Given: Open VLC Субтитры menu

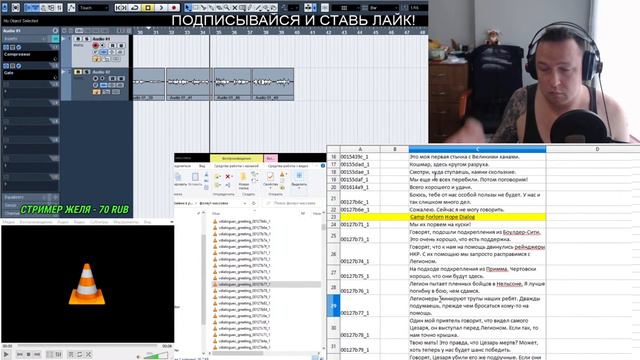Looking at the screenshot, I should coord(99,222).
